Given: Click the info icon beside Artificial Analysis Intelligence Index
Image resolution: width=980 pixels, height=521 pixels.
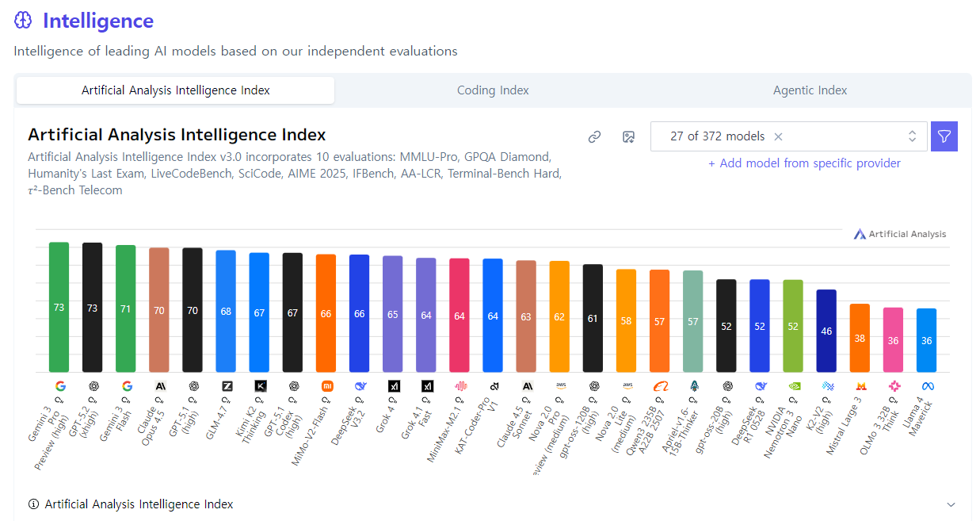Looking at the screenshot, I should 33,504.
